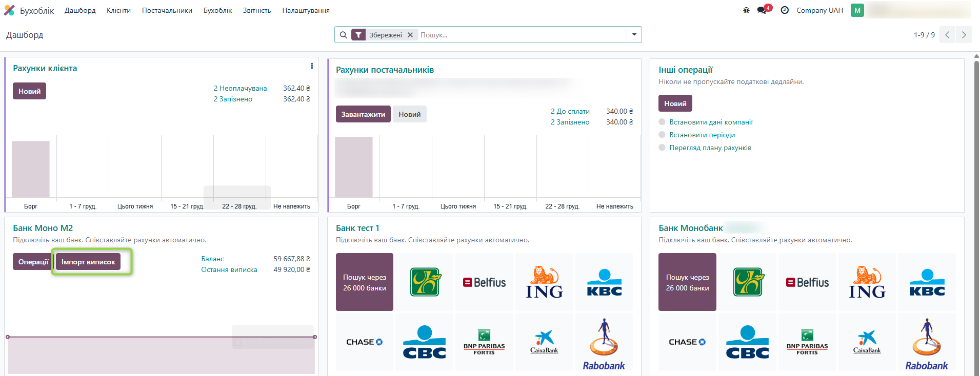980x376 pixels.
Task: Open the Company UAH company switcher
Action: [819, 10]
